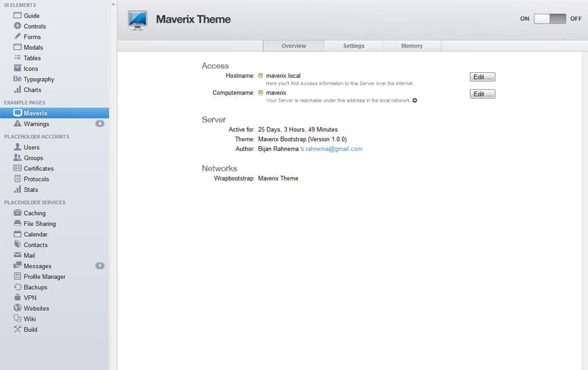Toggle the ON/OFF server switch
Screen dimensions: 588x370
549,18
